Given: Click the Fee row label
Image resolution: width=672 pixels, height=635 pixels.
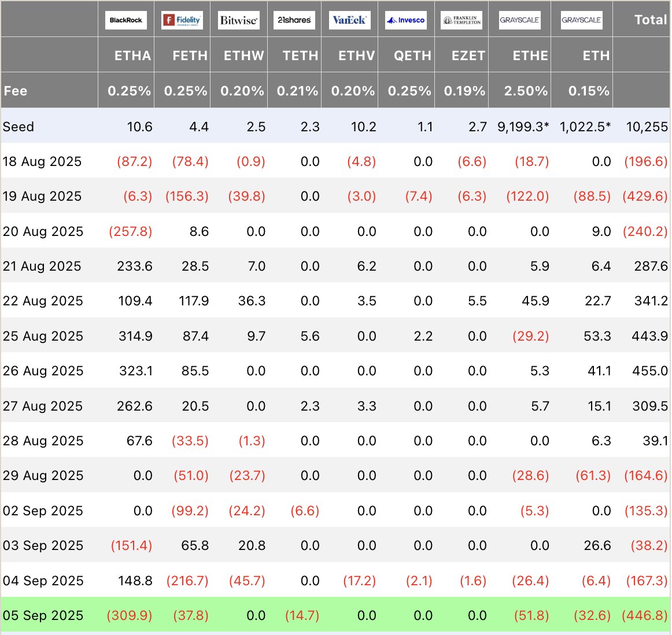Looking at the screenshot, I should [x=16, y=91].
